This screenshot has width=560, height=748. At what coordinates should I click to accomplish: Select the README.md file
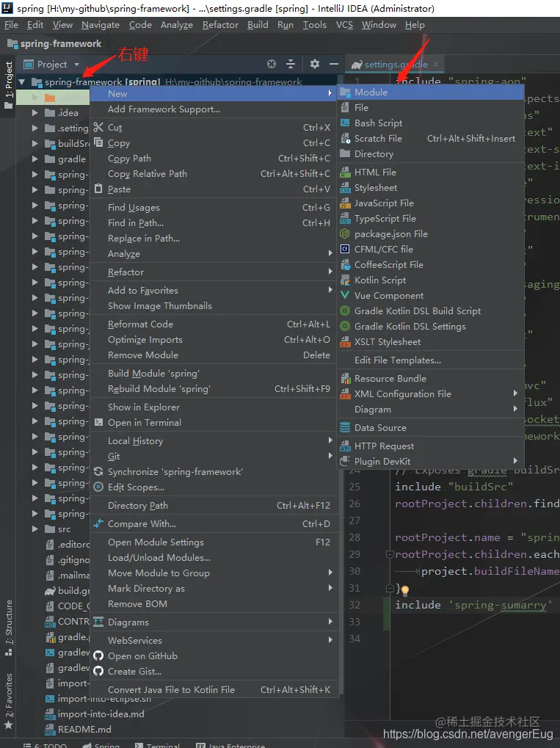pos(84,730)
